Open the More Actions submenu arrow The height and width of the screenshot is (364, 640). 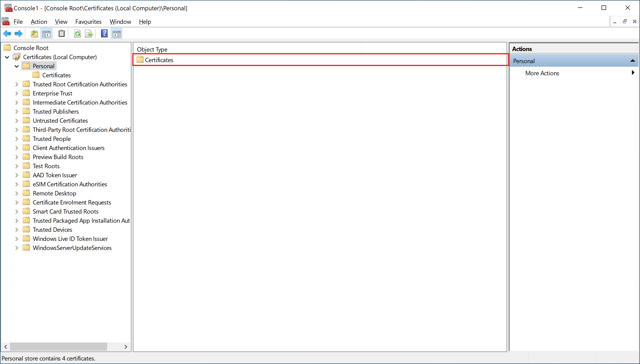(x=633, y=73)
